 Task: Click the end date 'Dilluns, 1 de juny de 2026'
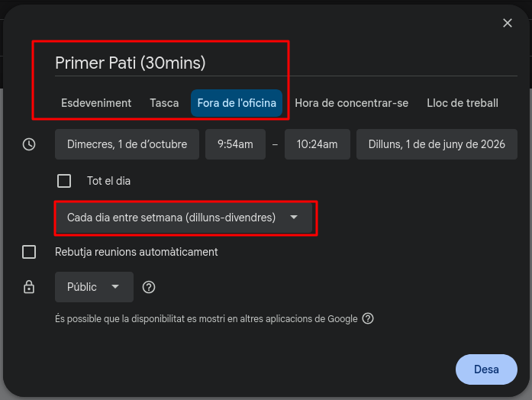click(x=437, y=144)
